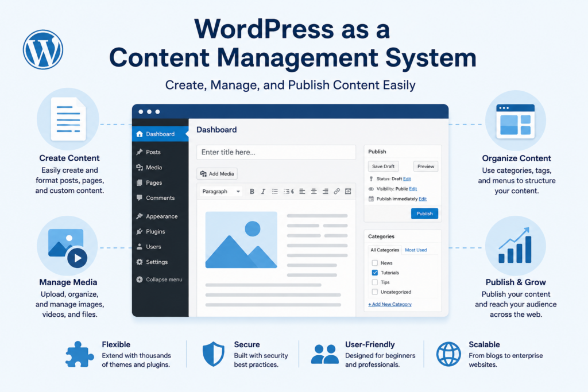This screenshot has height=392, width=588.
Task: Open the Paragraph format dropdown
Action: click(x=221, y=191)
